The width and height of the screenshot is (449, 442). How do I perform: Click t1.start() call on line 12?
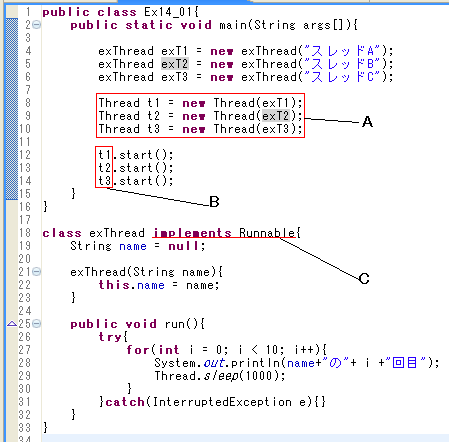136,155
